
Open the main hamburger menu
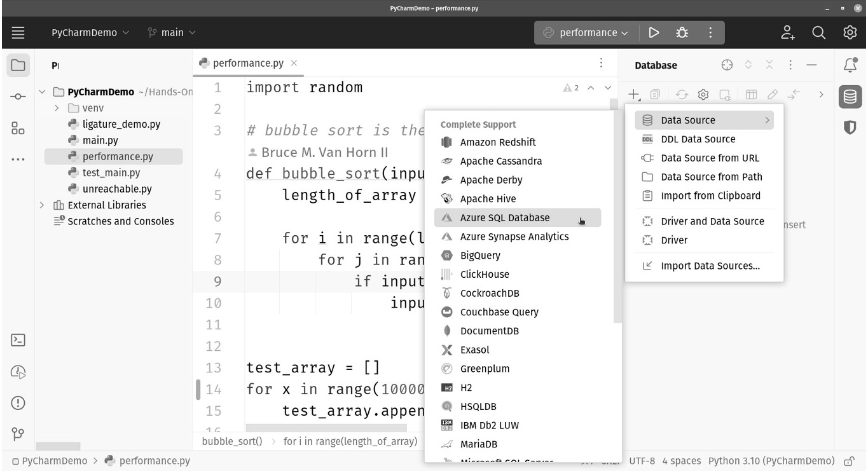coord(18,32)
